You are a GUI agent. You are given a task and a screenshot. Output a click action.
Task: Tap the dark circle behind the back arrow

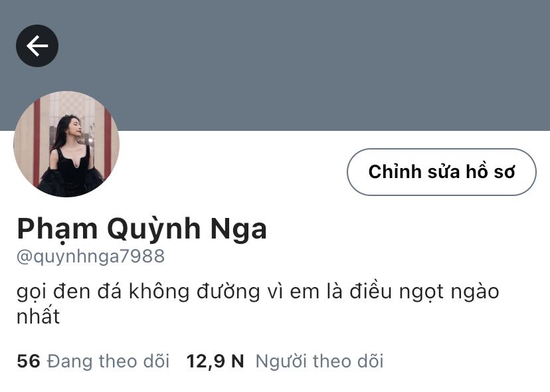click(x=37, y=46)
